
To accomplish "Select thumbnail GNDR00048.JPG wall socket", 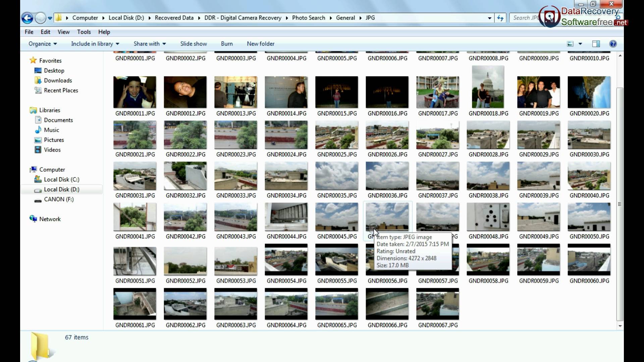I will coord(488,217).
